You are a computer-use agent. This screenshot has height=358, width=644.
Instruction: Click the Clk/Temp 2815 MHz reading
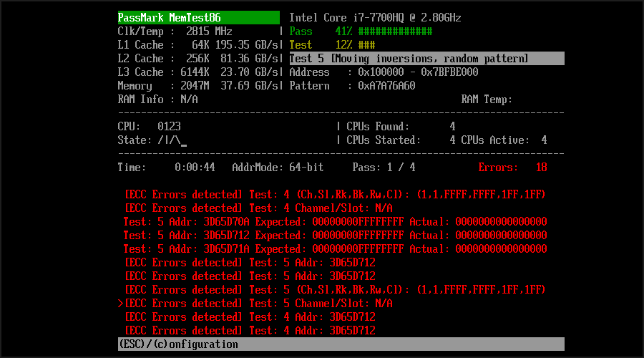[x=175, y=32]
